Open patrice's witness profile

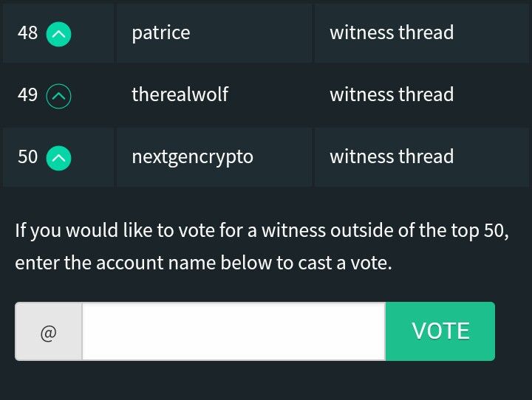160,33
